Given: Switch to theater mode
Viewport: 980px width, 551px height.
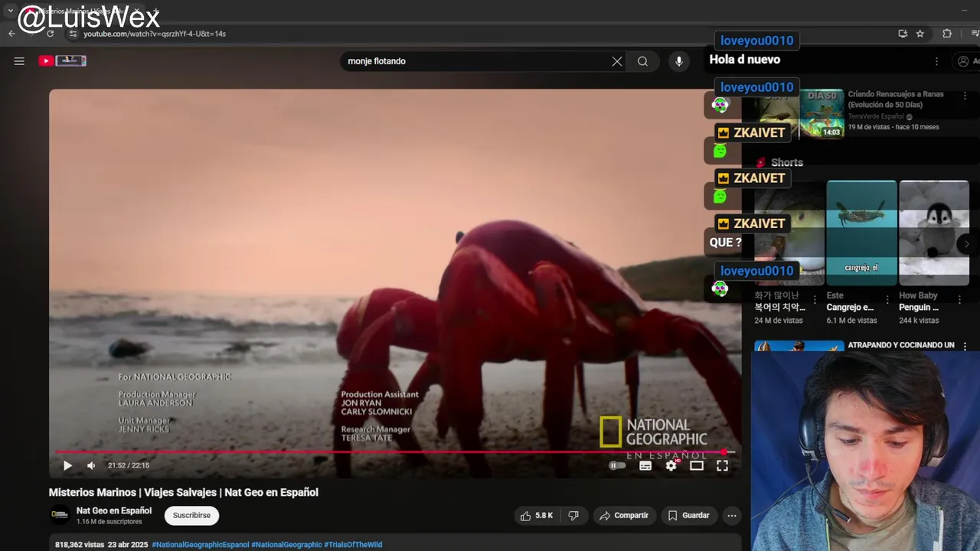Looking at the screenshot, I should coord(697,465).
